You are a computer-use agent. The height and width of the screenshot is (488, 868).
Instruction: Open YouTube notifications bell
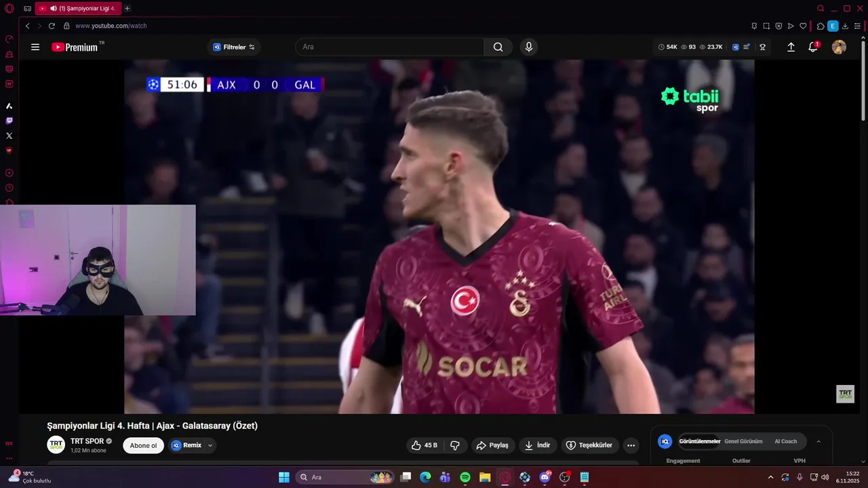point(813,47)
